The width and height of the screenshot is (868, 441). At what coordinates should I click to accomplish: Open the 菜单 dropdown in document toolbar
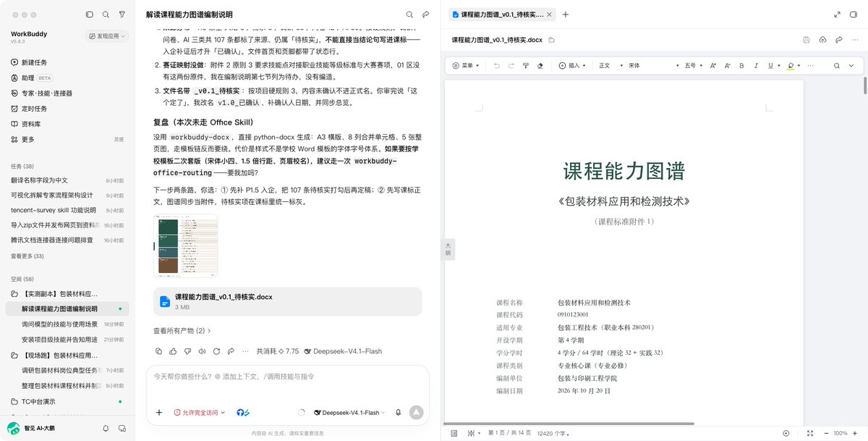pyautogui.click(x=466, y=65)
